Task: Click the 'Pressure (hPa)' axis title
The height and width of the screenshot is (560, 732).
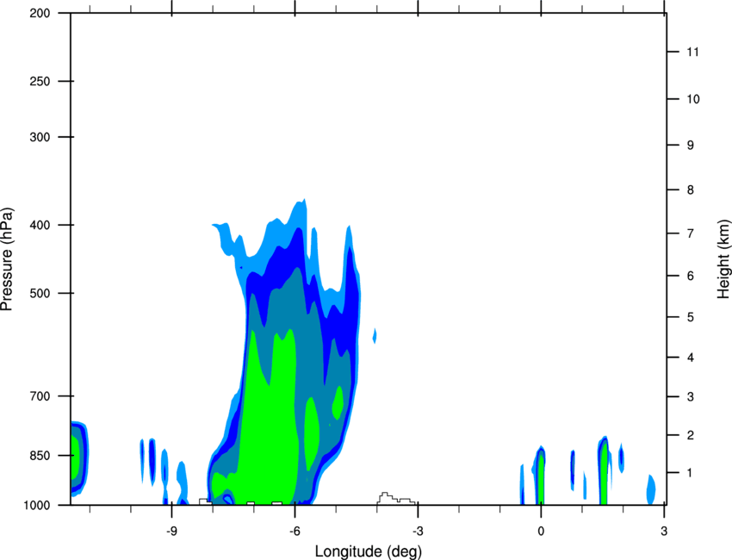Action: [x=7, y=259]
